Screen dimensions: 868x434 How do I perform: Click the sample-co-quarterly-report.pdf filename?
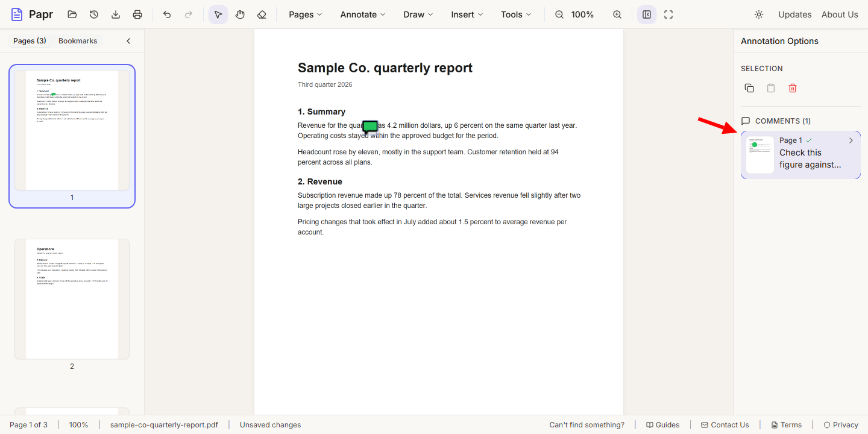[x=164, y=425]
